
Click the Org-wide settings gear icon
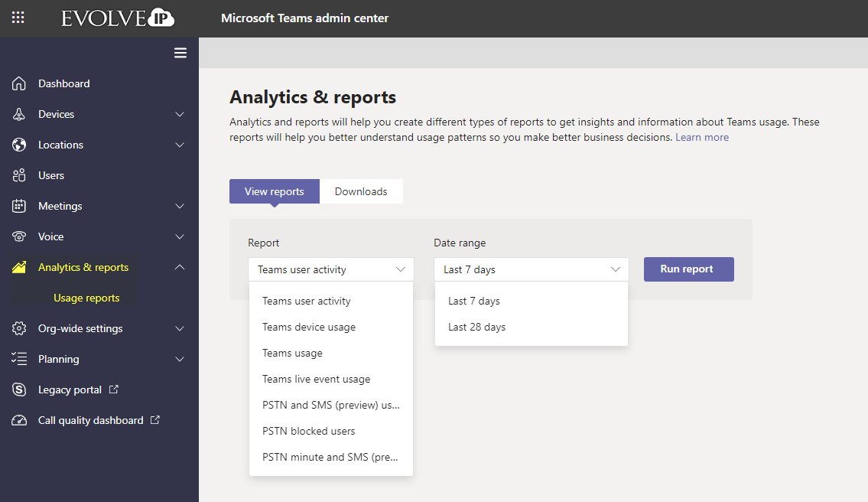pyautogui.click(x=20, y=328)
